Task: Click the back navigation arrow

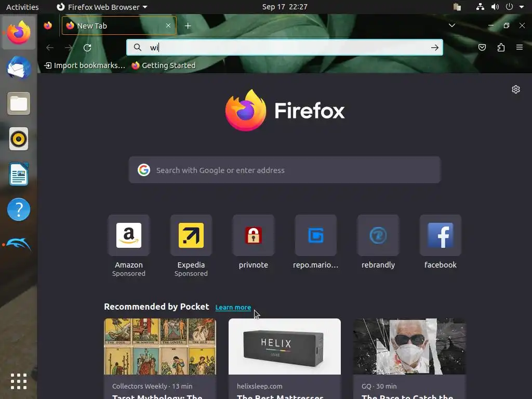Action: tap(50, 48)
